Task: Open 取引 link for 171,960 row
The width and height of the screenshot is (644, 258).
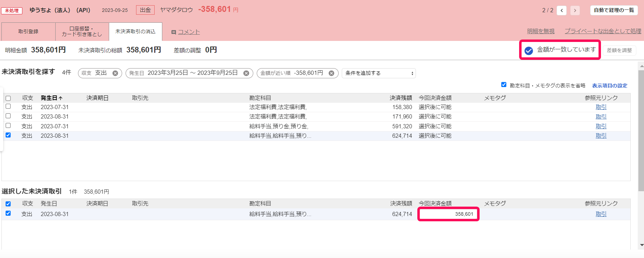Action: (601, 117)
